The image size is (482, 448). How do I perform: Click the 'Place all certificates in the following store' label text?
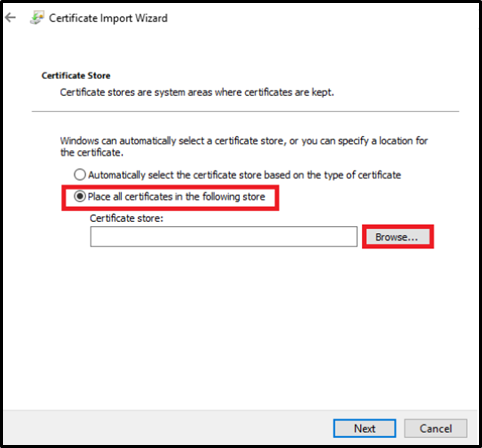coord(176,197)
